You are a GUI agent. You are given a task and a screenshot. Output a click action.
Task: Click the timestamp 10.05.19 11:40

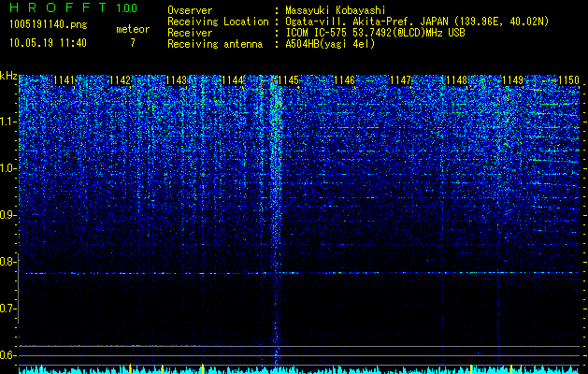(48, 43)
